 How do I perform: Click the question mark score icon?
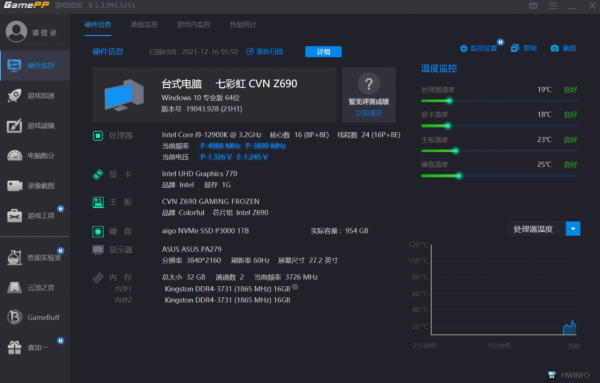click(x=368, y=83)
